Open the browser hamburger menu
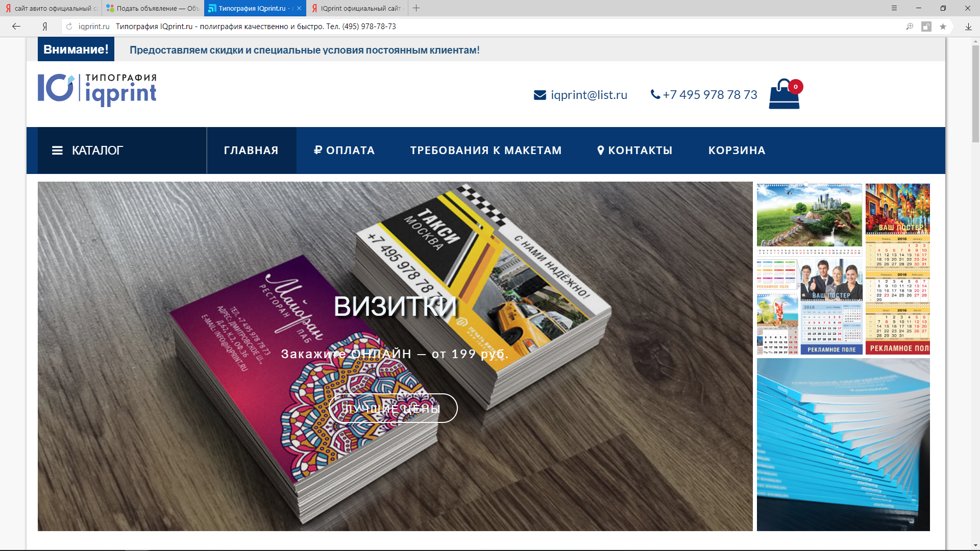Image resolution: width=980 pixels, height=551 pixels. point(894,8)
